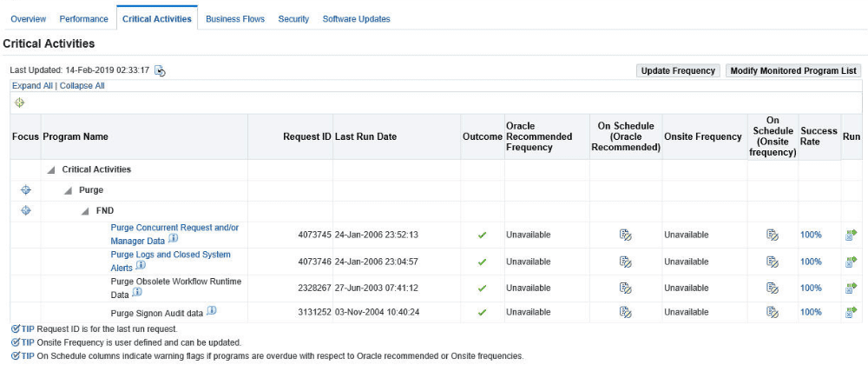Viewport: 868px width, 378px height.
Task: Click Run icon for Purge Concurrent Request row
Action: [851, 235]
